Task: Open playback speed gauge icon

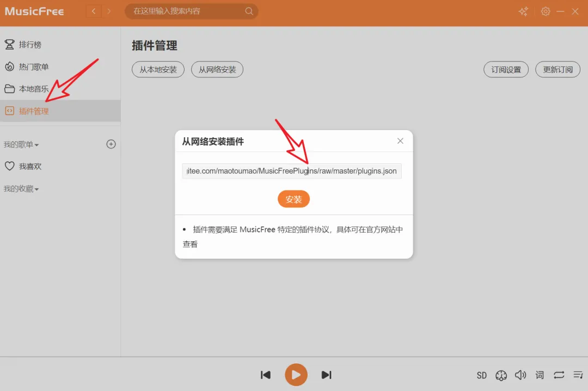Action: (501, 375)
